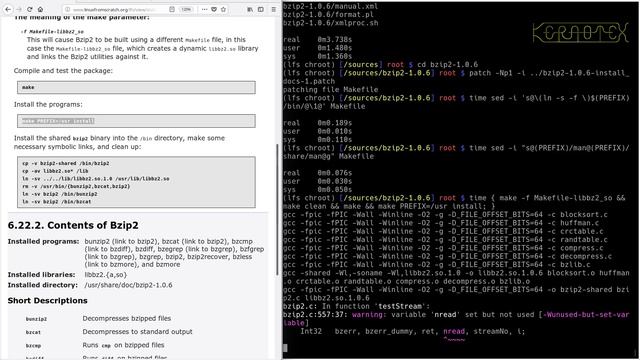The height and width of the screenshot is (360, 640).
Task: Click 'real 0m0.076s' timing in terminal
Action: [x=317, y=173]
